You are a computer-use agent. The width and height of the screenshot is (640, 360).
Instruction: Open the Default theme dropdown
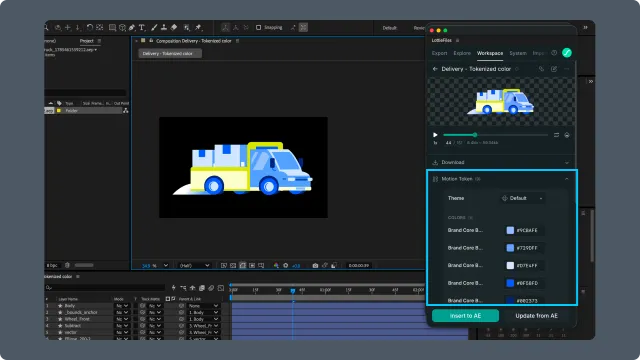pos(523,198)
